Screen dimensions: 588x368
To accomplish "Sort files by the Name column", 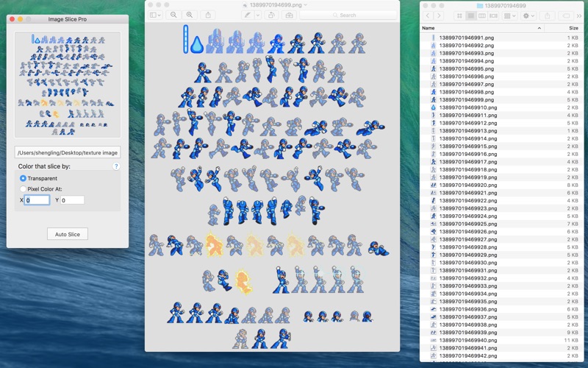I will click(x=481, y=28).
